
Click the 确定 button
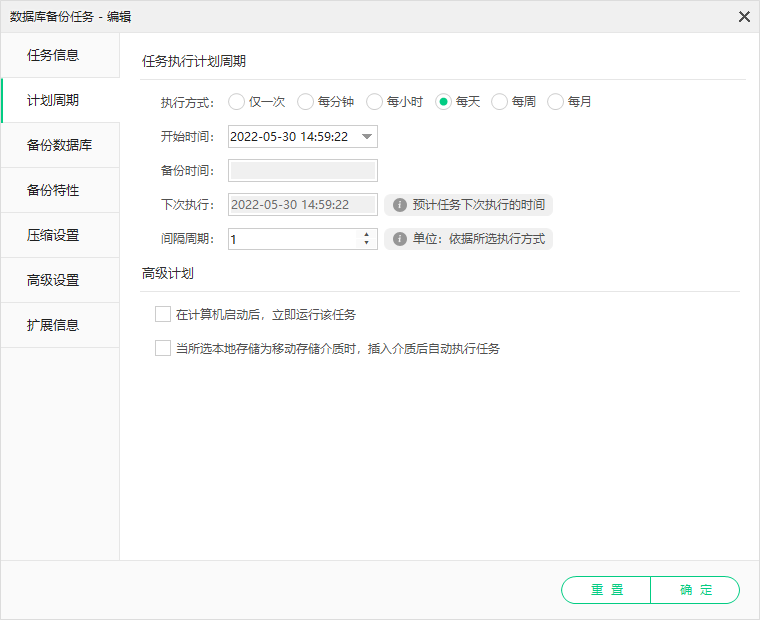point(695,590)
